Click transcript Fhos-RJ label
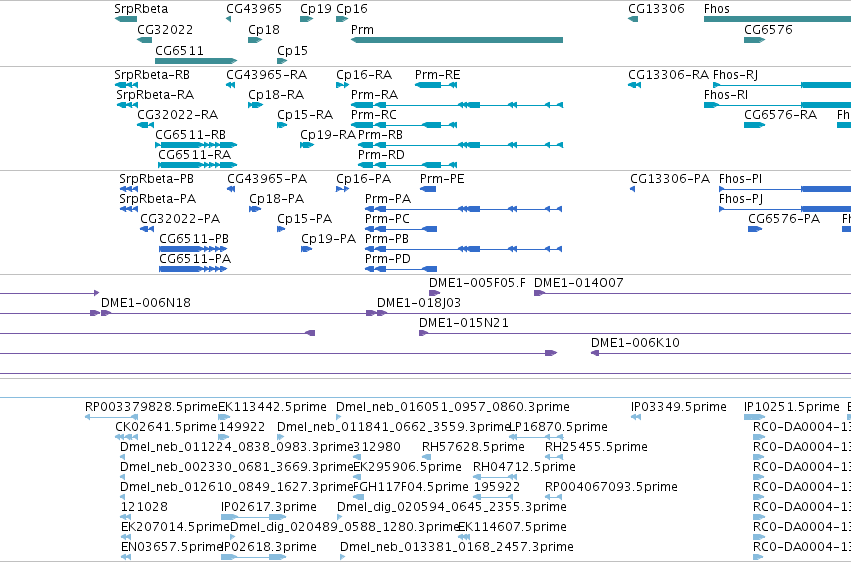The width and height of the screenshot is (851, 562). tap(735, 74)
